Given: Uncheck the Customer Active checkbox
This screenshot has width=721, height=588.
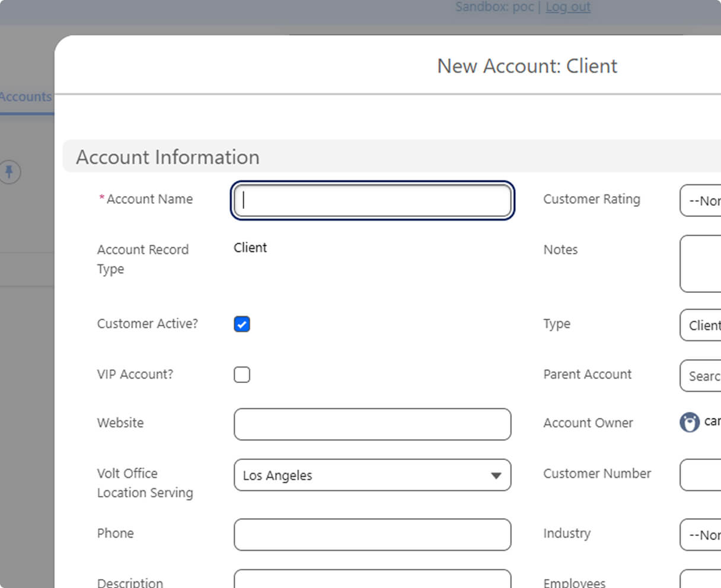Looking at the screenshot, I should [242, 324].
